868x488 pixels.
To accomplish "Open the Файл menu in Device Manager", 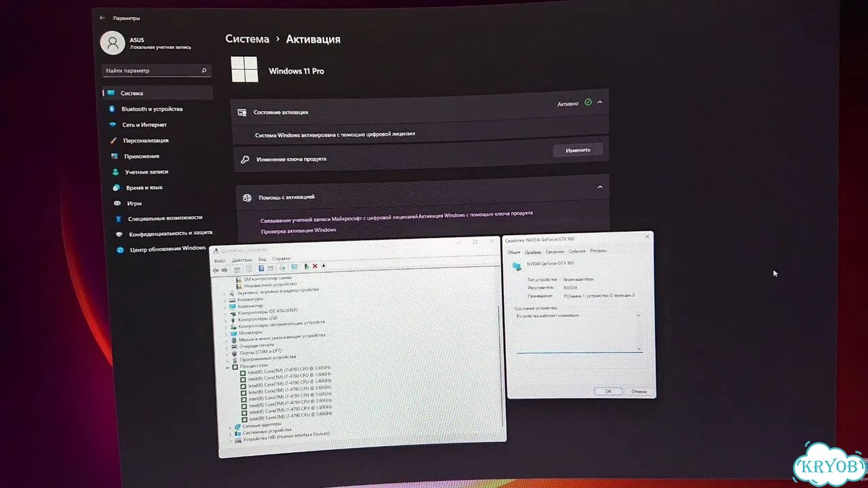I will click(220, 261).
